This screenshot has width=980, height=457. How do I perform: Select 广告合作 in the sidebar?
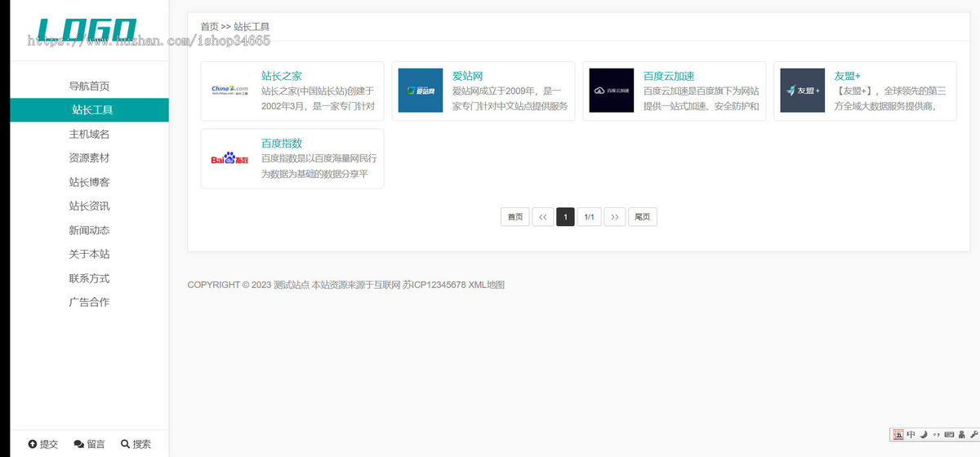89,302
